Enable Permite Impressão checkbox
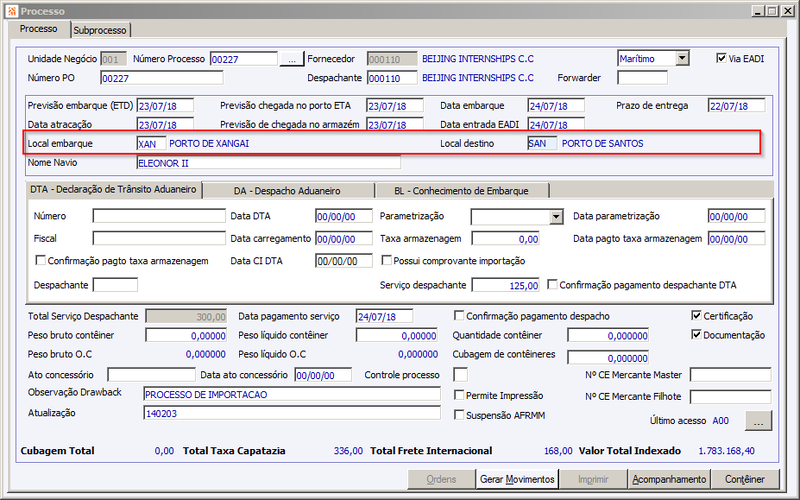This screenshot has height=500, width=800. [x=459, y=395]
